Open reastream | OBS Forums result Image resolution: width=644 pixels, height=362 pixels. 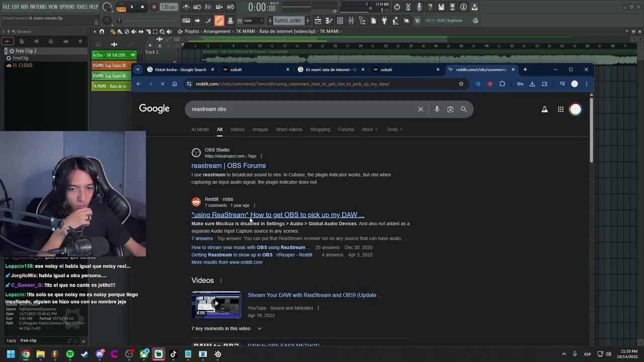[228, 165]
